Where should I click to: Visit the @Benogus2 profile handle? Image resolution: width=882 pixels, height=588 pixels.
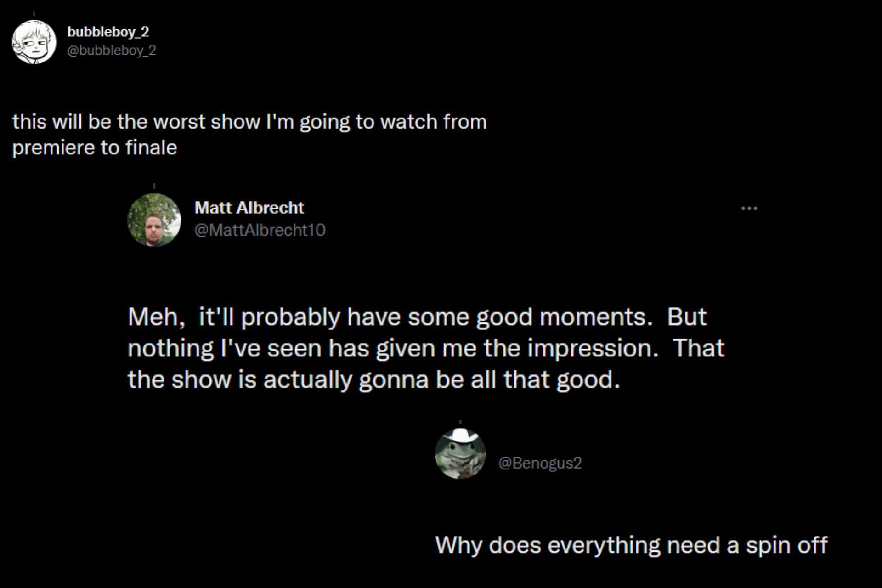click(540, 463)
